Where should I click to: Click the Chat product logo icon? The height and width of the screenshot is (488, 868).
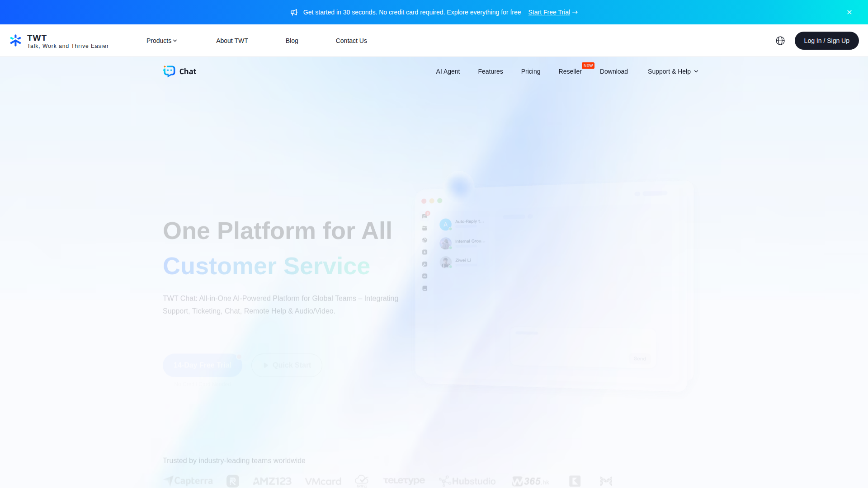(169, 71)
